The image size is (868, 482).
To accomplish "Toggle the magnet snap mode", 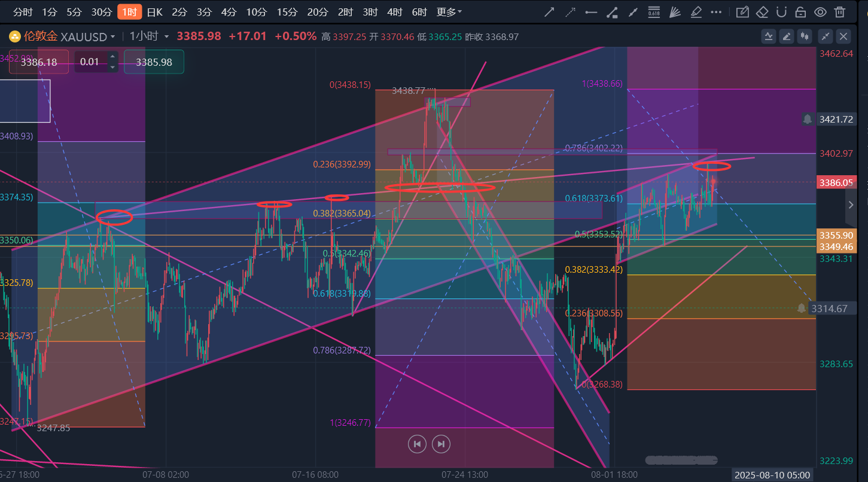I will (781, 12).
